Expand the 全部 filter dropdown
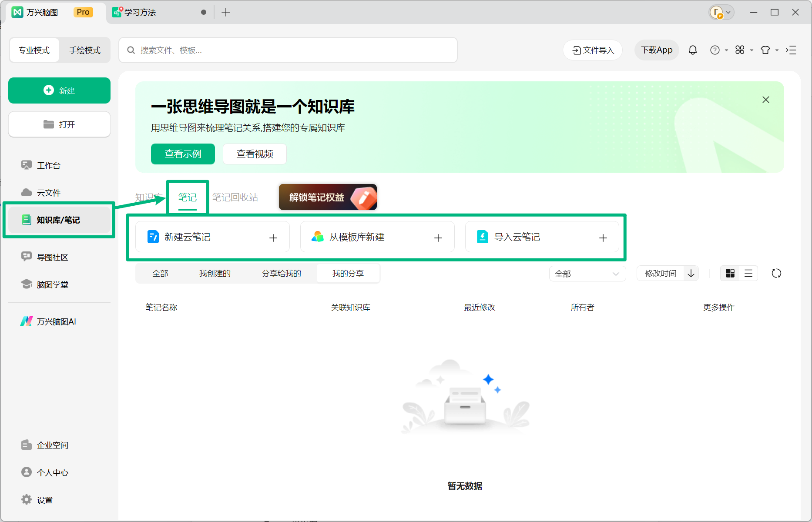 point(587,274)
